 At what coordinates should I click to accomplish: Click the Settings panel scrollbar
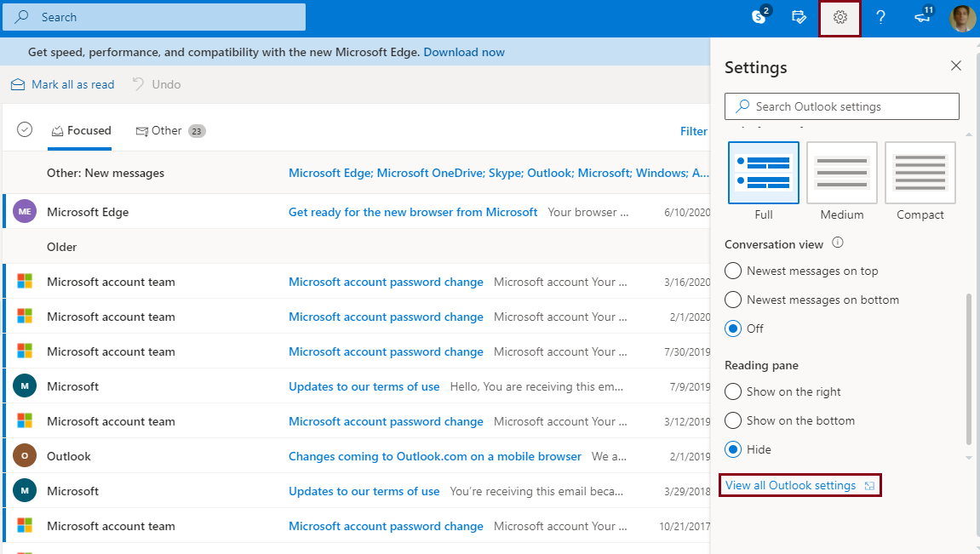point(969,368)
